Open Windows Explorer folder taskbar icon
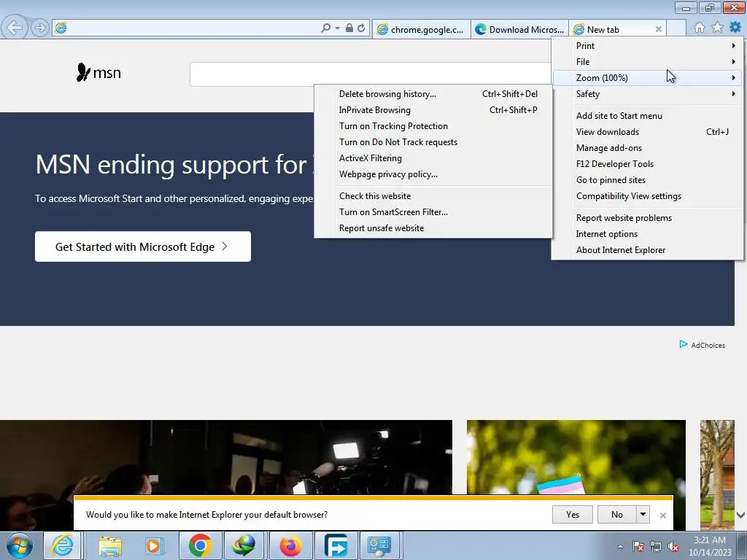The width and height of the screenshot is (747, 560). tap(110, 545)
